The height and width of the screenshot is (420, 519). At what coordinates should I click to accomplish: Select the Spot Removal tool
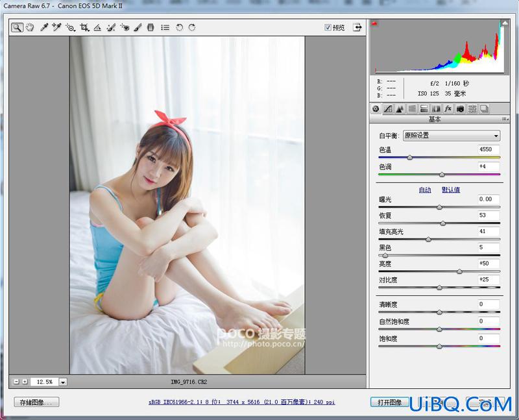(x=111, y=27)
